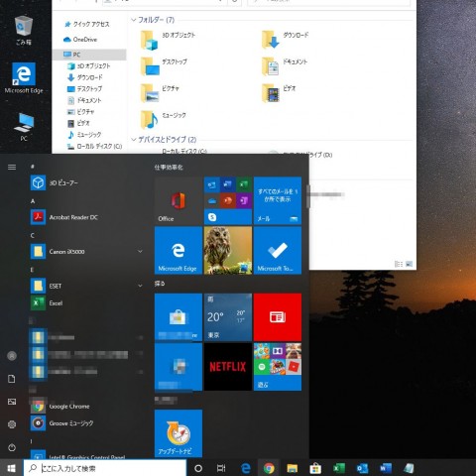The height and width of the screenshot is (476, 476).
Task: Open the PC desktop icon
Action: pyautogui.click(x=24, y=127)
